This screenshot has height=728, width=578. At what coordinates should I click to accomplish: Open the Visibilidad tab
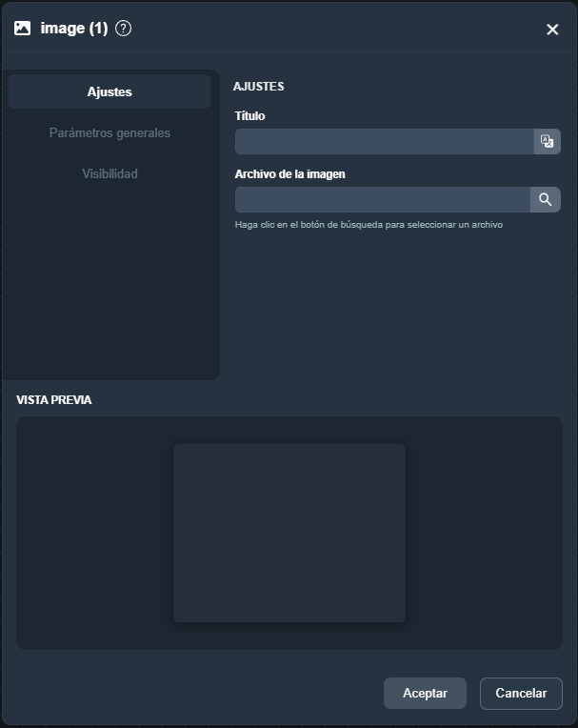coord(110,173)
